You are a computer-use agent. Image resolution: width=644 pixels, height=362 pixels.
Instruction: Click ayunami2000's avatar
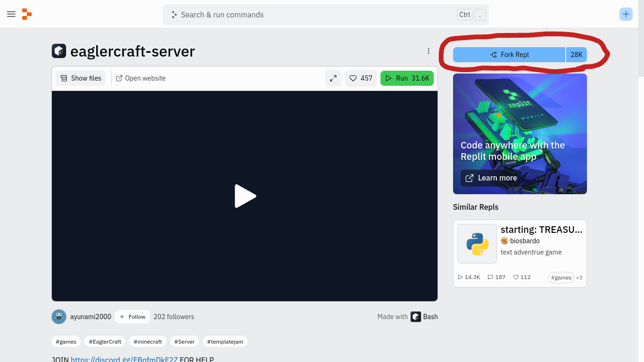tap(59, 317)
